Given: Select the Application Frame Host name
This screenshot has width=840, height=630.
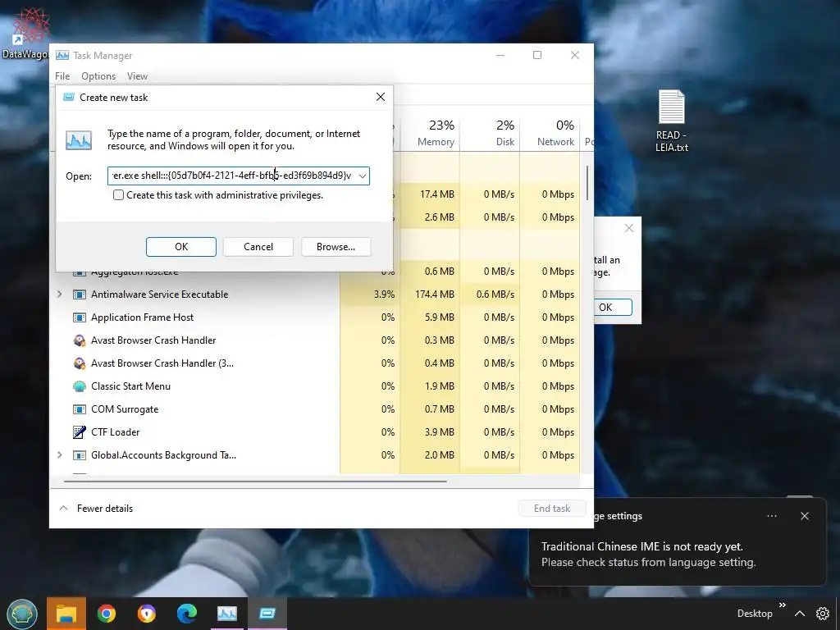Looking at the screenshot, I should click(143, 317).
